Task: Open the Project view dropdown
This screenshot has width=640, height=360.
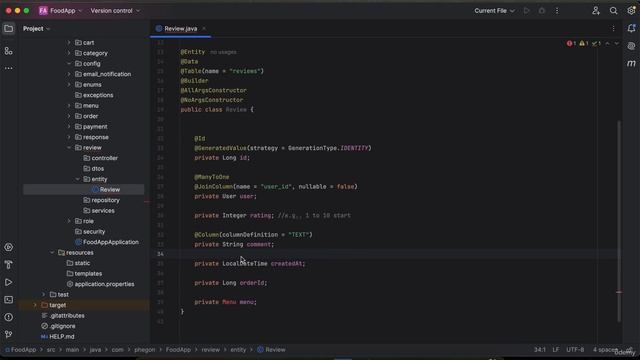Action: 36,29
